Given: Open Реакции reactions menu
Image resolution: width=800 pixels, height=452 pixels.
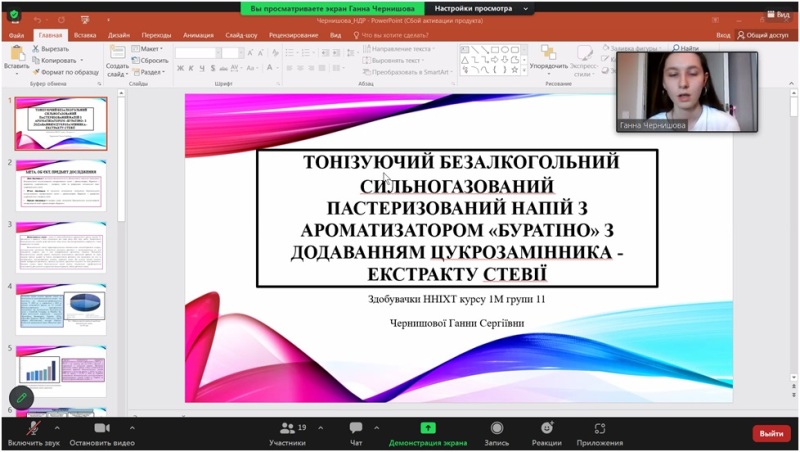Looking at the screenshot, I should tap(547, 434).
